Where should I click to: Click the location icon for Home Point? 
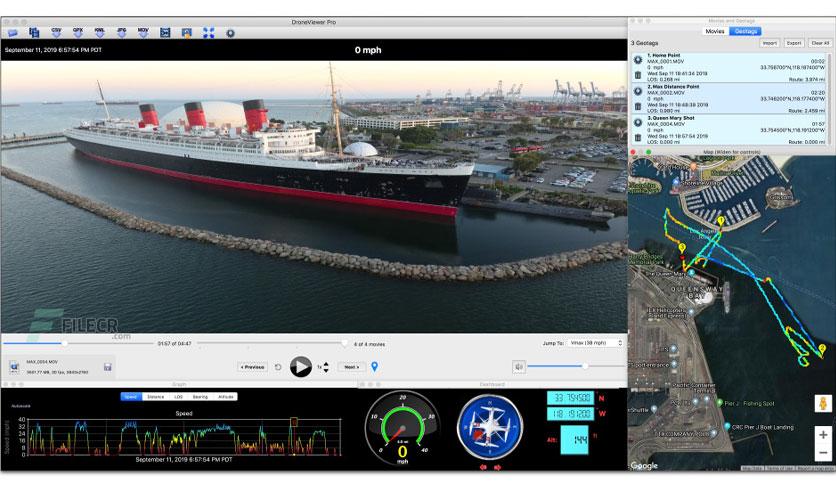pos(638,60)
